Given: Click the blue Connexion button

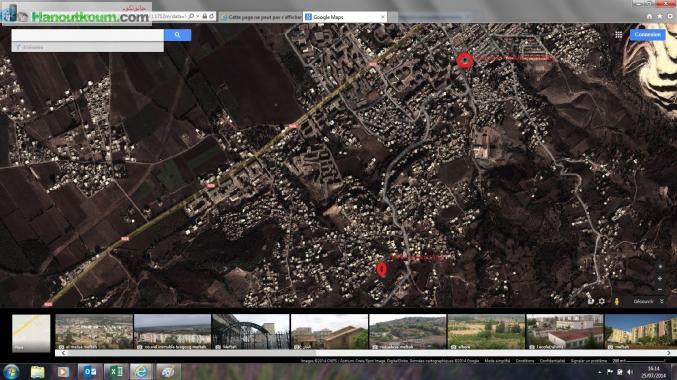Looking at the screenshot, I should coord(647,35).
